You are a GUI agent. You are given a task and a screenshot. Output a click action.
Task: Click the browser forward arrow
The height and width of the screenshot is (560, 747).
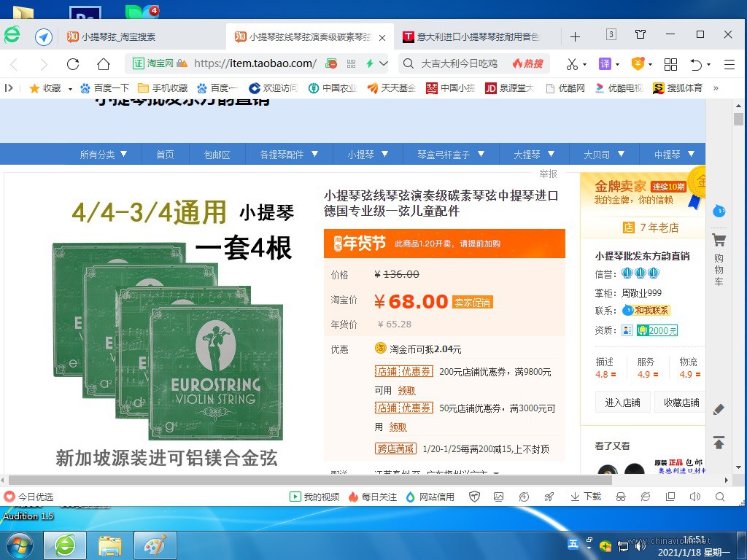[43, 64]
